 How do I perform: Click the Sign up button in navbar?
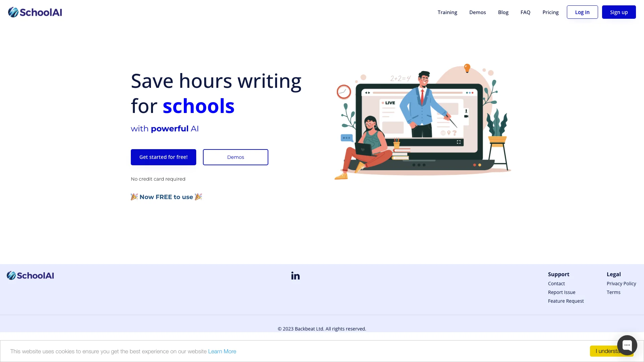619,12
